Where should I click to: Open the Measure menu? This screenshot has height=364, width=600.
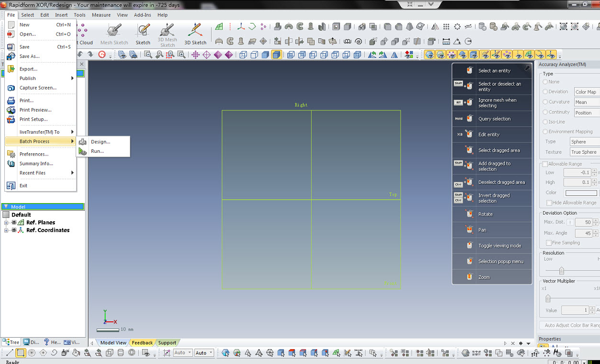point(101,15)
